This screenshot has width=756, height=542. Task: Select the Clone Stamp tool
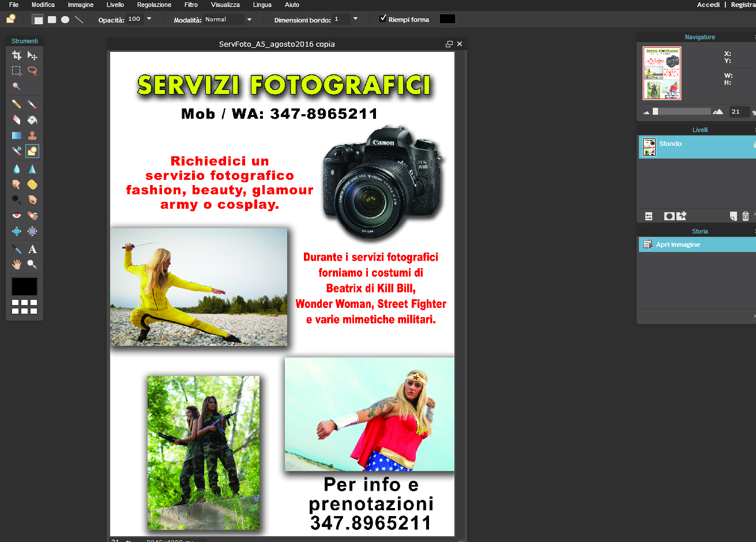tap(32, 135)
